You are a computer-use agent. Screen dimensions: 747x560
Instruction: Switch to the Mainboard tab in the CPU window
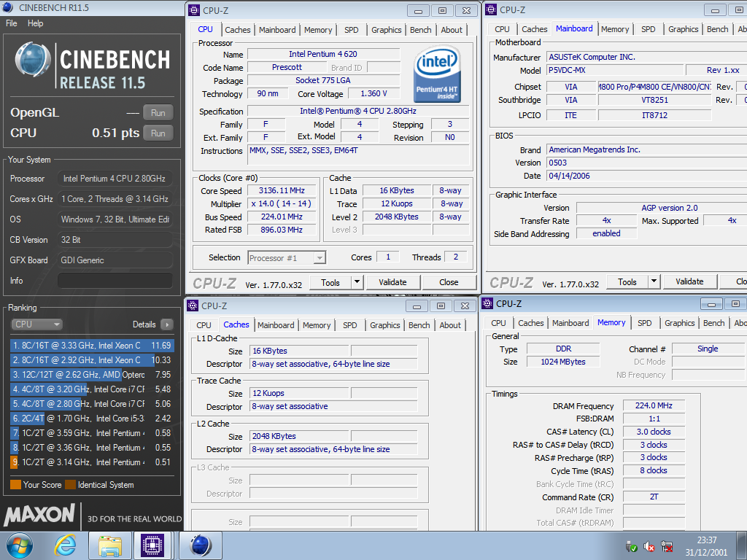[277, 29]
